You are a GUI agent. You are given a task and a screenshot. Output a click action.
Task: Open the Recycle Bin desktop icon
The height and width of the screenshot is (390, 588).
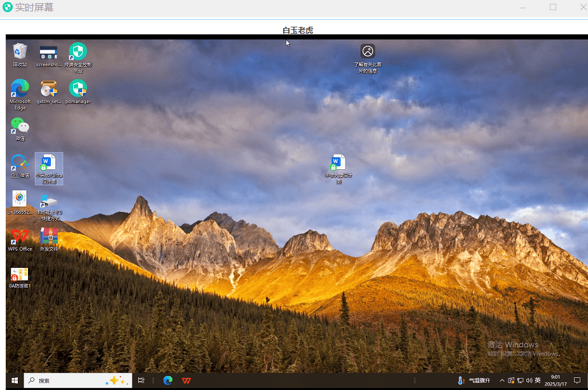pos(20,52)
